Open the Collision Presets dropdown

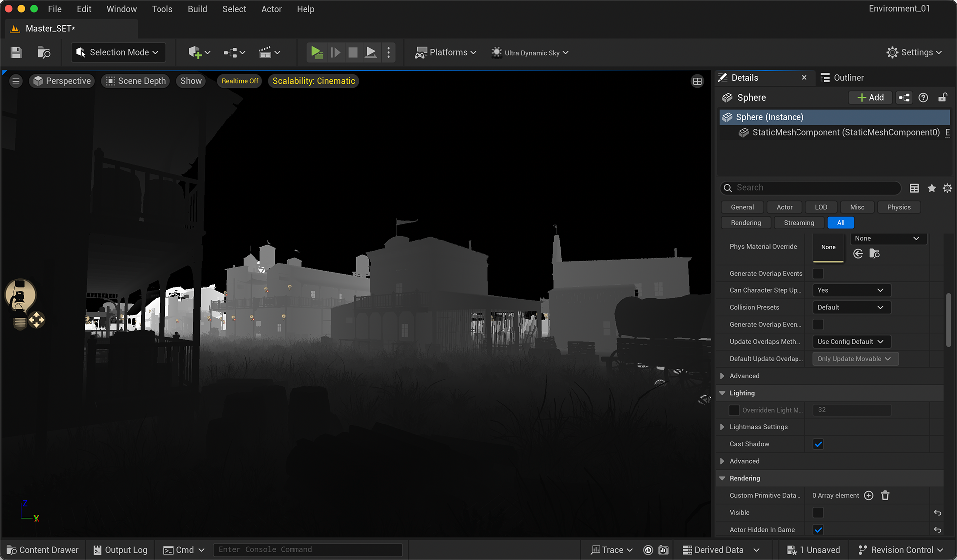click(x=851, y=307)
